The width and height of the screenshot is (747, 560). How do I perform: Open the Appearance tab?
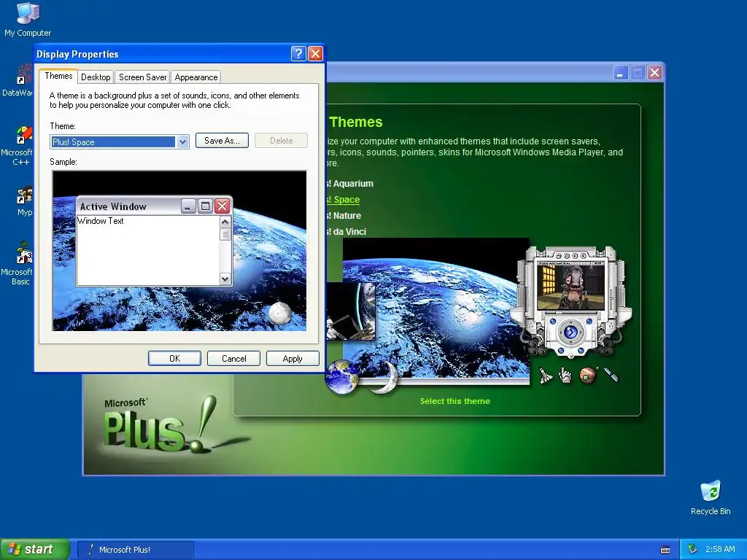(x=196, y=77)
